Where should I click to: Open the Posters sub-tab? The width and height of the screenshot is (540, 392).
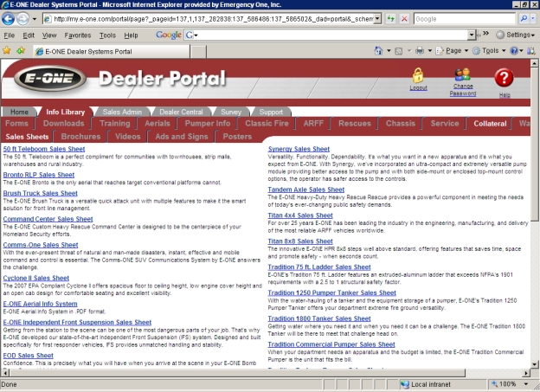(237, 137)
